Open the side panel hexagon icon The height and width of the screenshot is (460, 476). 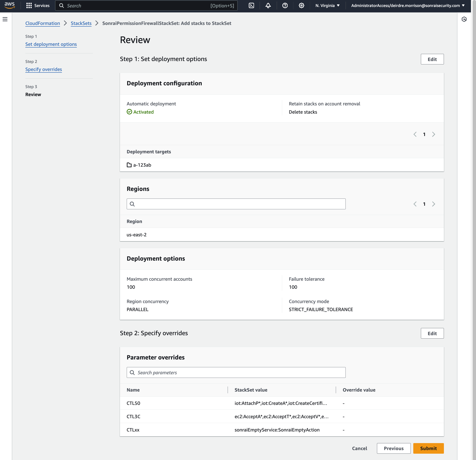pos(464,19)
